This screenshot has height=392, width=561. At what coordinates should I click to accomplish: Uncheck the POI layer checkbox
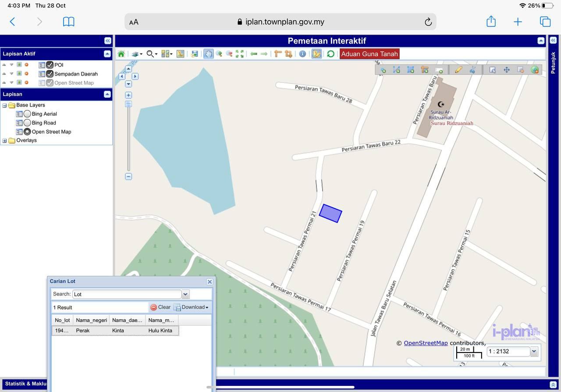coord(50,65)
